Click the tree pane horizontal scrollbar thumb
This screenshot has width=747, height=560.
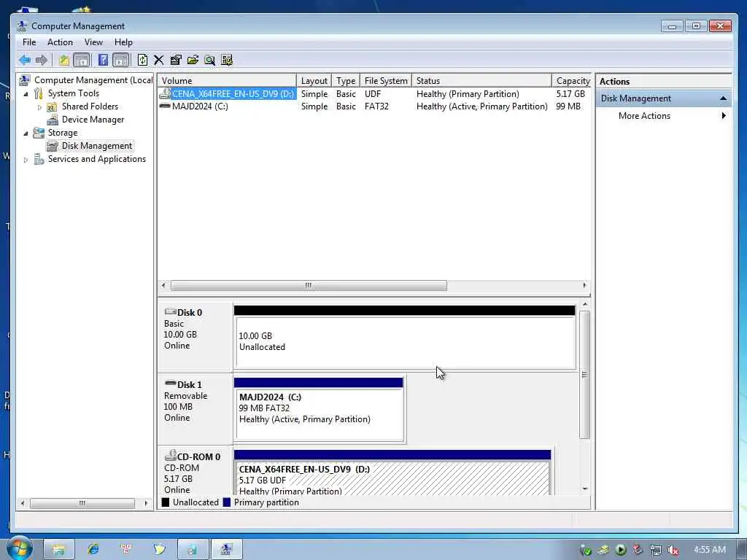click(82, 503)
